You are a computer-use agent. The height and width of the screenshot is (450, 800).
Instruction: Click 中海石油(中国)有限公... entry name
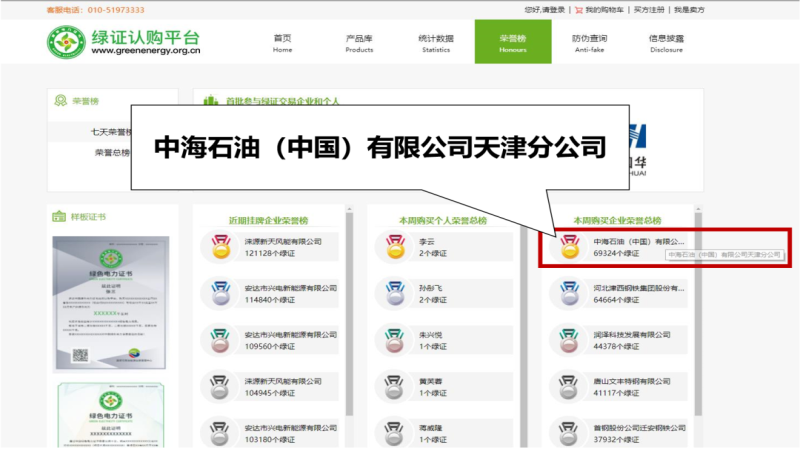pyautogui.click(x=639, y=241)
